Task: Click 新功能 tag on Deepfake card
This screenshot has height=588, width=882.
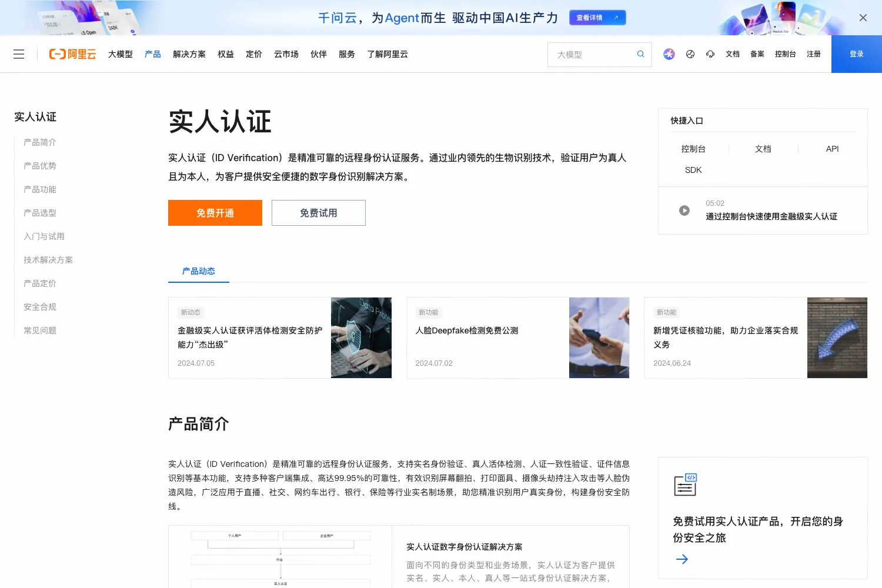Action: coord(429,312)
